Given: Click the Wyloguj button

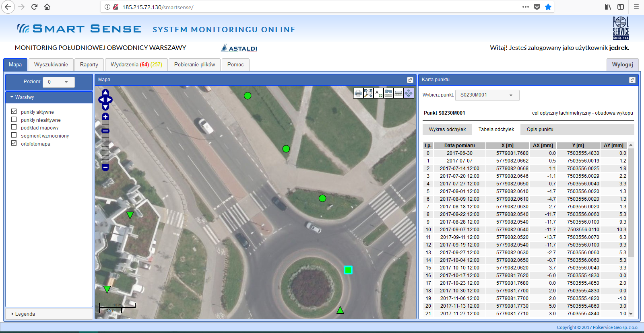Looking at the screenshot, I should coord(623,65).
